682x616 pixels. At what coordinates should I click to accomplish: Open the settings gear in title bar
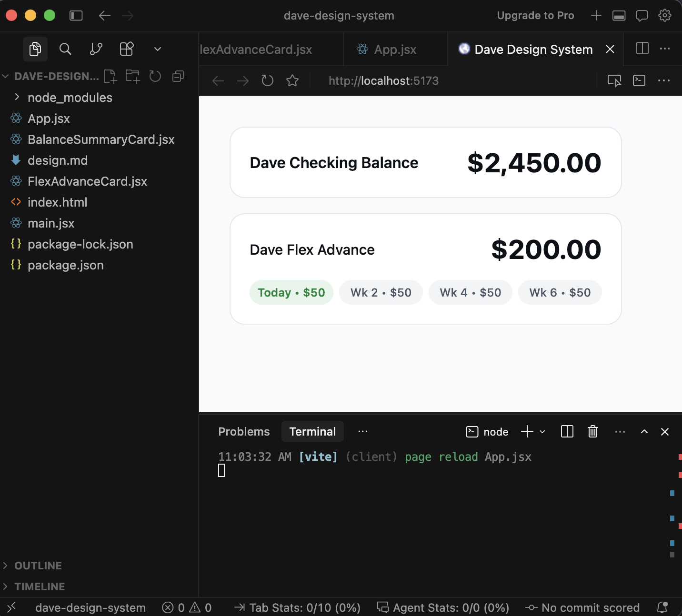[x=665, y=16]
